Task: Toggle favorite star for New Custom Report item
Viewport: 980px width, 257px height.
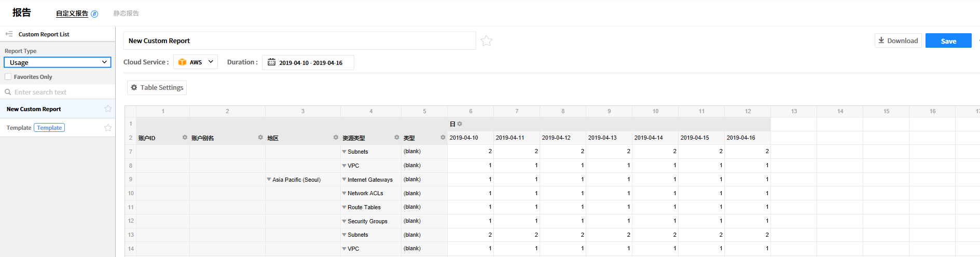Action: pyautogui.click(x=108, y=109)
